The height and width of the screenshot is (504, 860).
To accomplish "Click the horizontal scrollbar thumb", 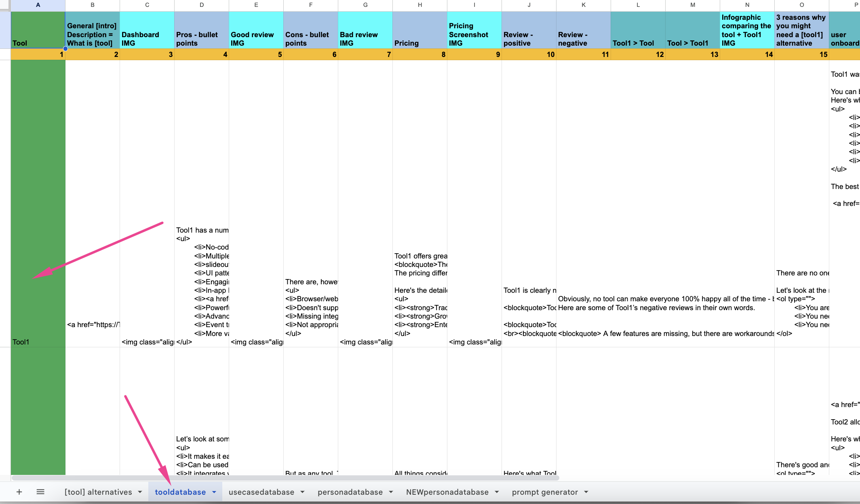I will click(x=285, y=478).
